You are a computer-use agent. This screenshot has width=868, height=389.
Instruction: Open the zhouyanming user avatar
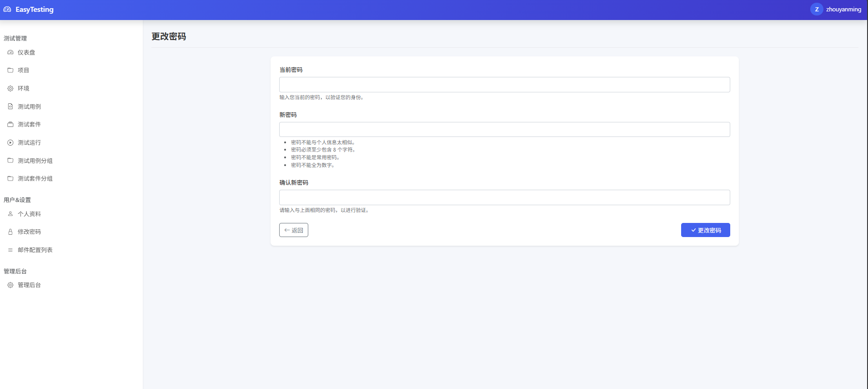pos(817,9)
